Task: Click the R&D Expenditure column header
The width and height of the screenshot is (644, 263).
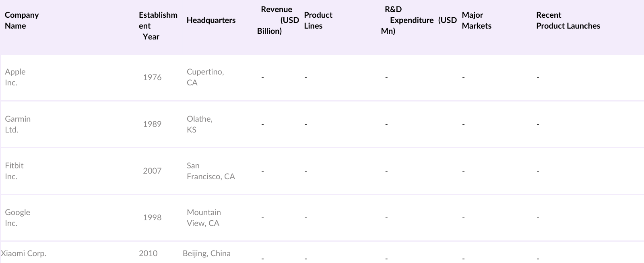Action: 419,21
